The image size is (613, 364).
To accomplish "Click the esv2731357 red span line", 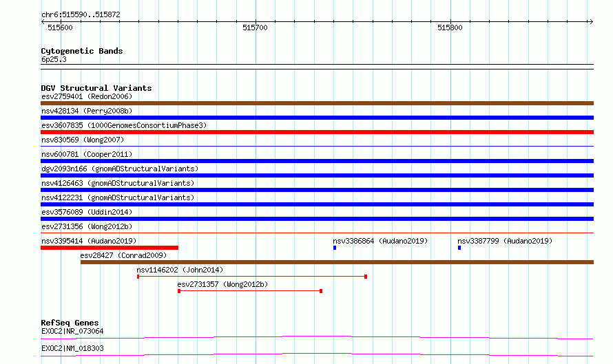I will [x=250, y=291].
